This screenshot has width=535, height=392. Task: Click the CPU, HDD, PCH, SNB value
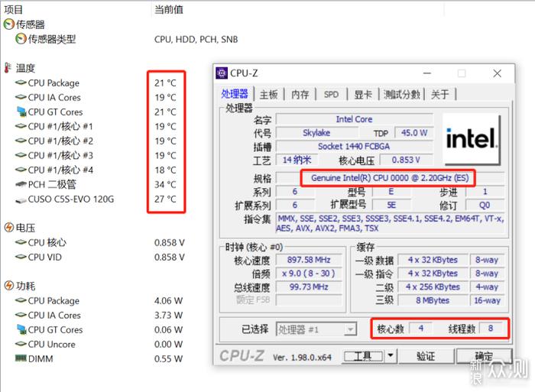pyautogui.click(x=196, y=40)
